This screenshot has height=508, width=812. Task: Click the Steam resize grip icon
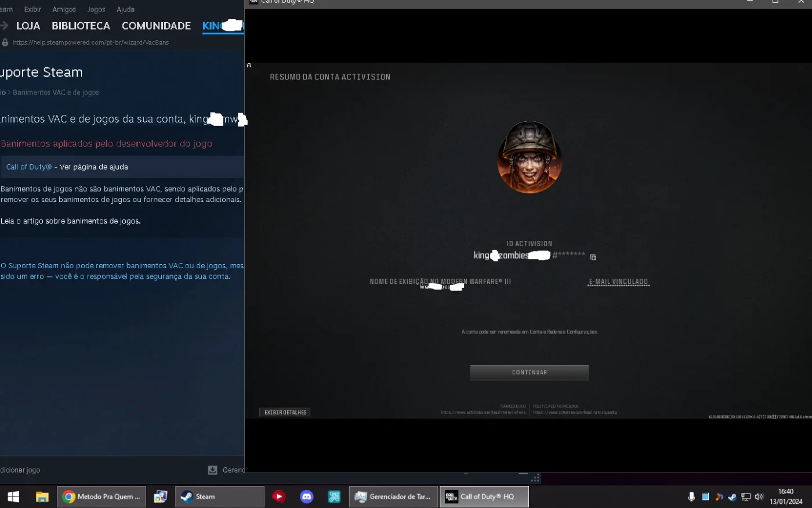[x=535, y=478]
